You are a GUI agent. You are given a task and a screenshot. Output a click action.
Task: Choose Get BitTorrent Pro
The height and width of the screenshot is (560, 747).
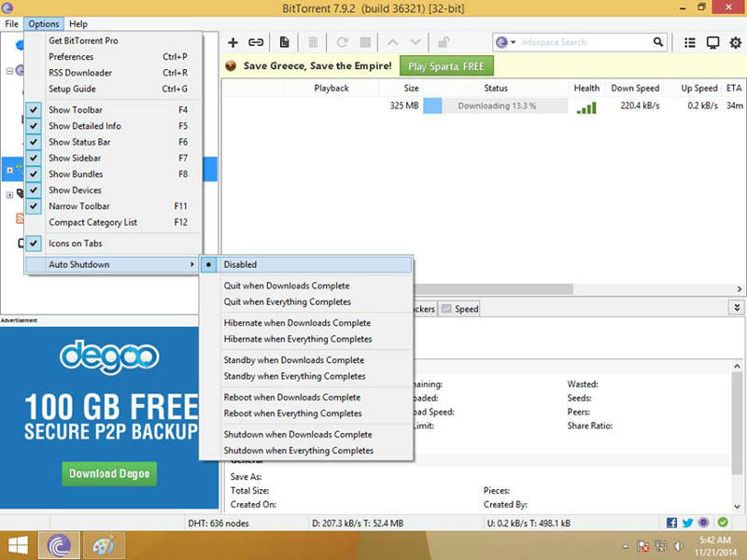[x=113, y=41]
